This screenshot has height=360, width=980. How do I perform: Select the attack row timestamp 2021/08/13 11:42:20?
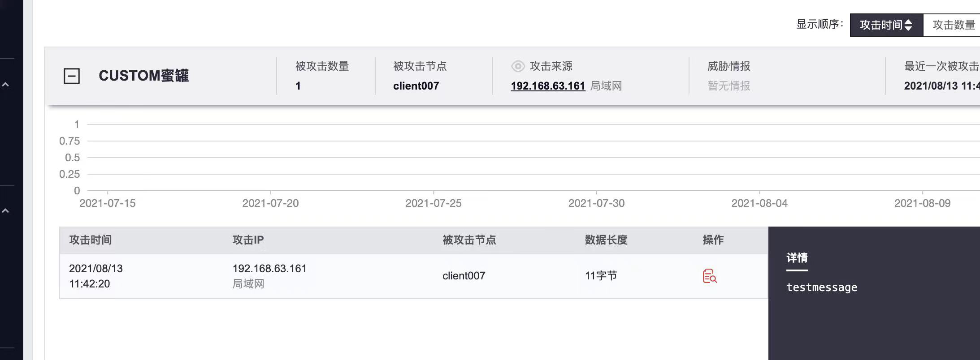(x=96, y=276)
